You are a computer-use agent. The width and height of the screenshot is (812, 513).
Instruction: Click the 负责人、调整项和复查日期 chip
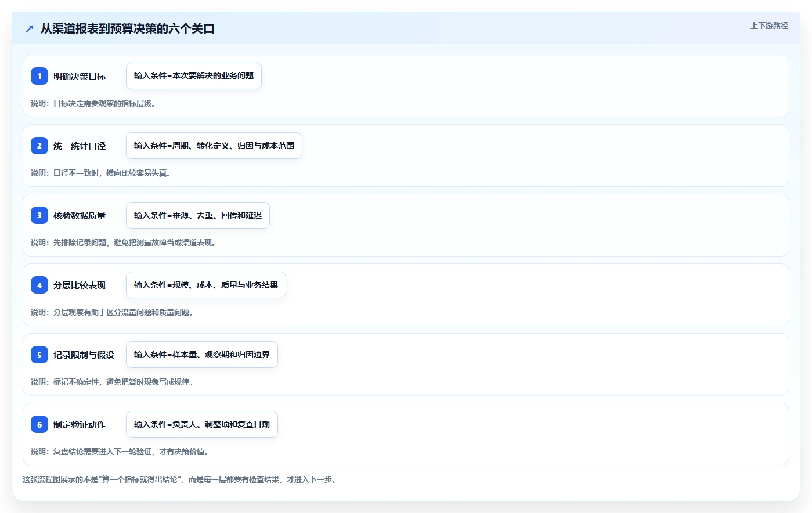pos(202,424)
